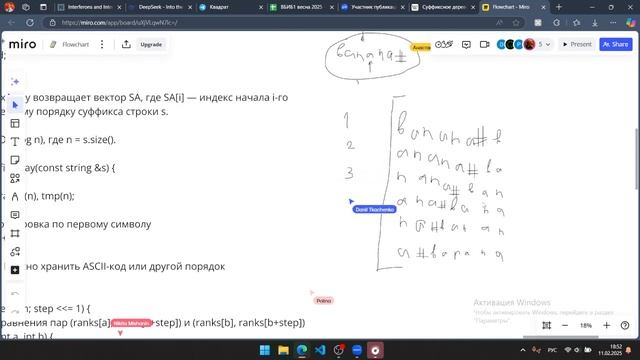Open the Shapes tool
Screen dimensions: 640x360
pos(15,178)
